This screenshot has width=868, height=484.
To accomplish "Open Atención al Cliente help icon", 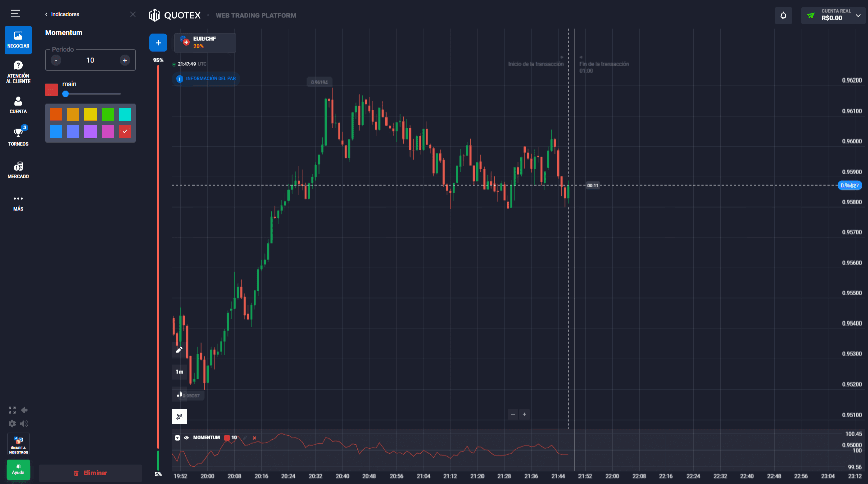I will [18, 72].
